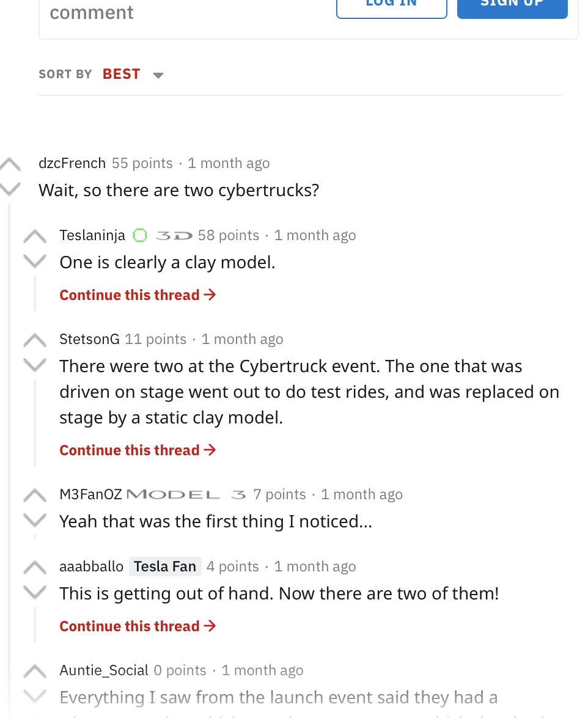Continue the thread under Teslaninja's comment

pyautogui.click(x=138, y=295)
